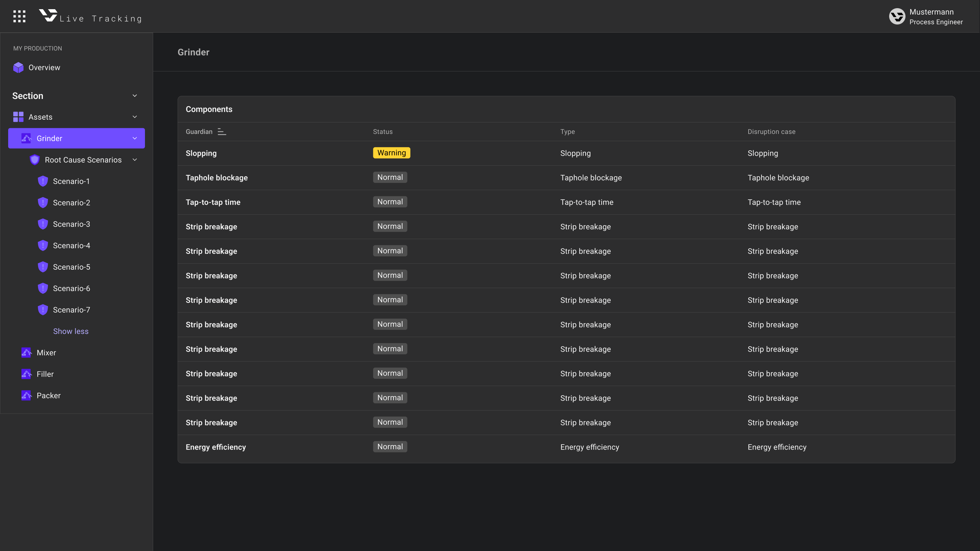980x551 pixels.
Task: Click the Disruption case column header
Action: pos(771,132)
